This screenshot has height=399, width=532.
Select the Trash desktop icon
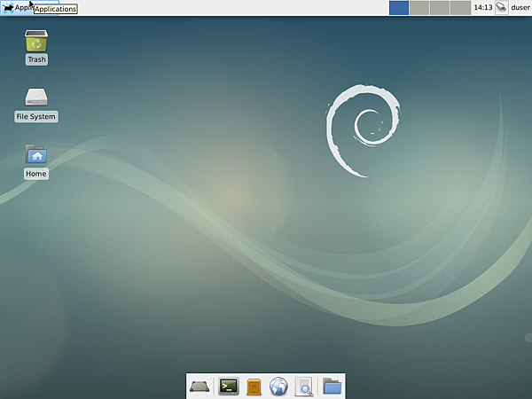click(36, 41)
